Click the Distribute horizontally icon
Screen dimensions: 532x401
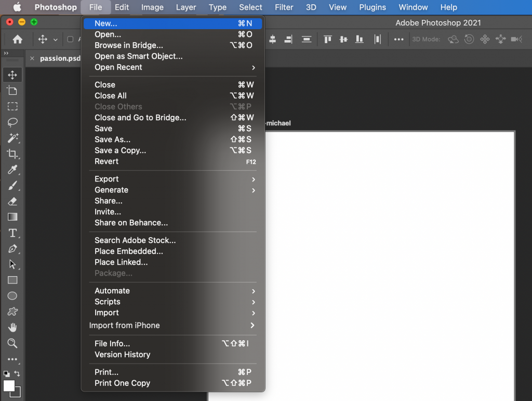click(378, 40)
